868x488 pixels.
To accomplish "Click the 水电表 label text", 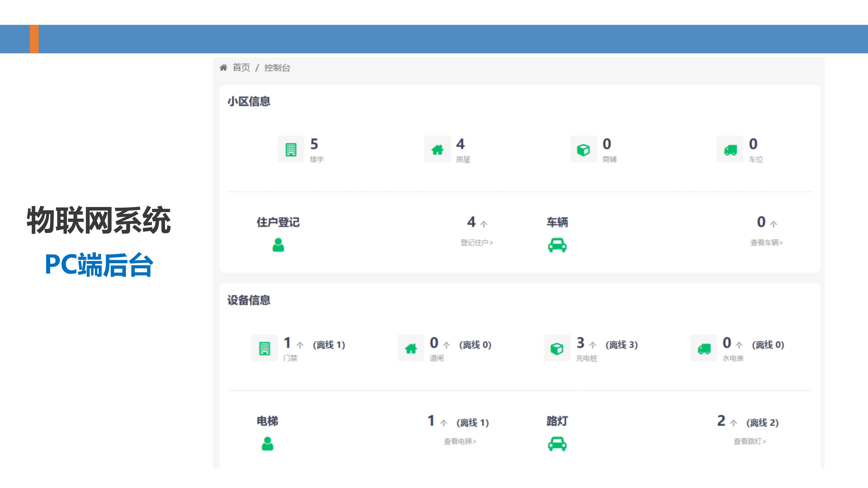I will 733,358.
